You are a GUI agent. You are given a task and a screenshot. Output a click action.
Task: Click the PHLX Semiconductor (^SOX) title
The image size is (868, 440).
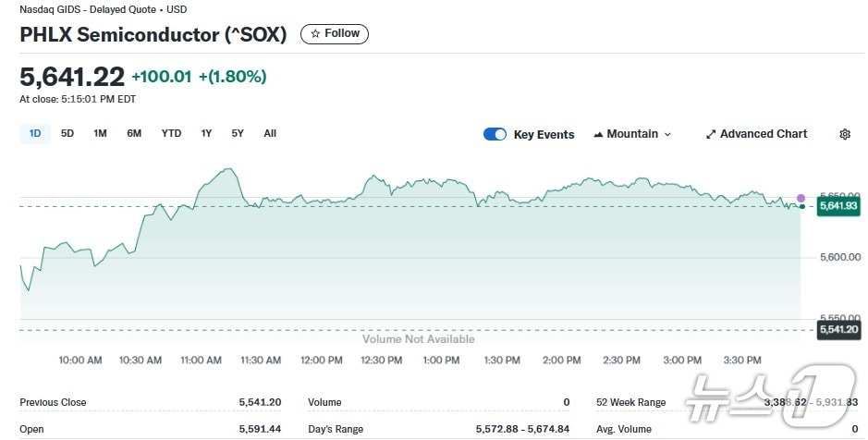pos(153,35)
